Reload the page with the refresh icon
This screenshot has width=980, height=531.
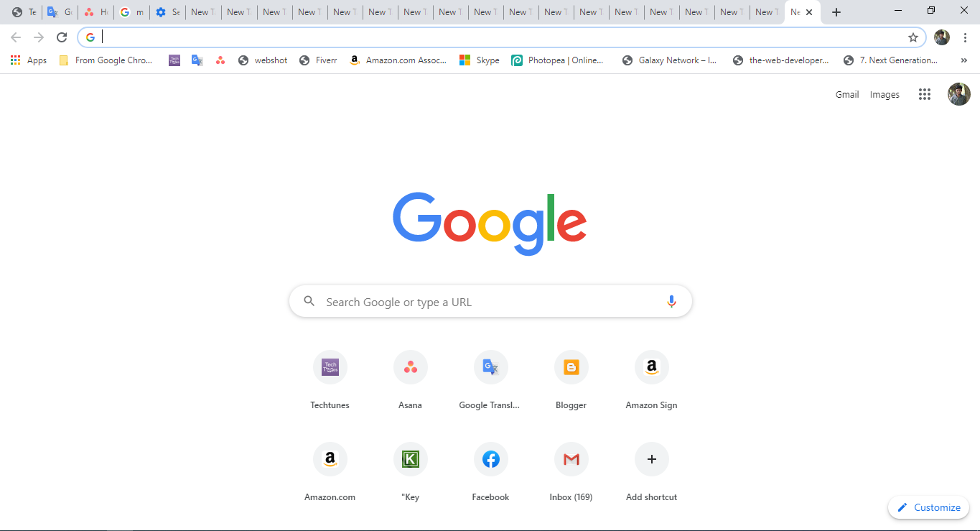tap(62, 37)
